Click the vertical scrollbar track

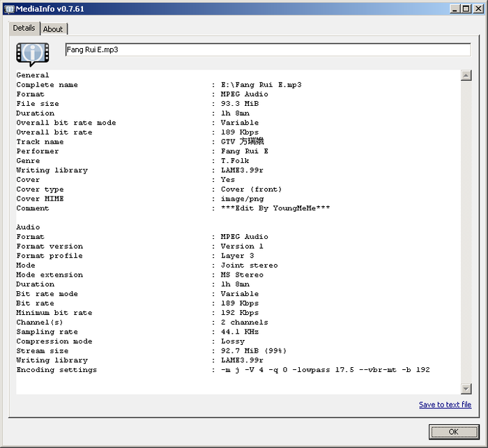(x=466, y=232)
